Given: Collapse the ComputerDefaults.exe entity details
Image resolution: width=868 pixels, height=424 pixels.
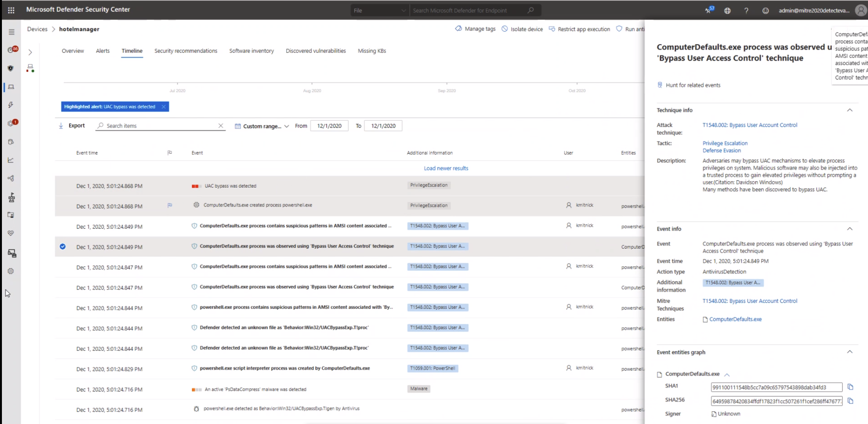Looking at the screenshot, I should point(727,375).
